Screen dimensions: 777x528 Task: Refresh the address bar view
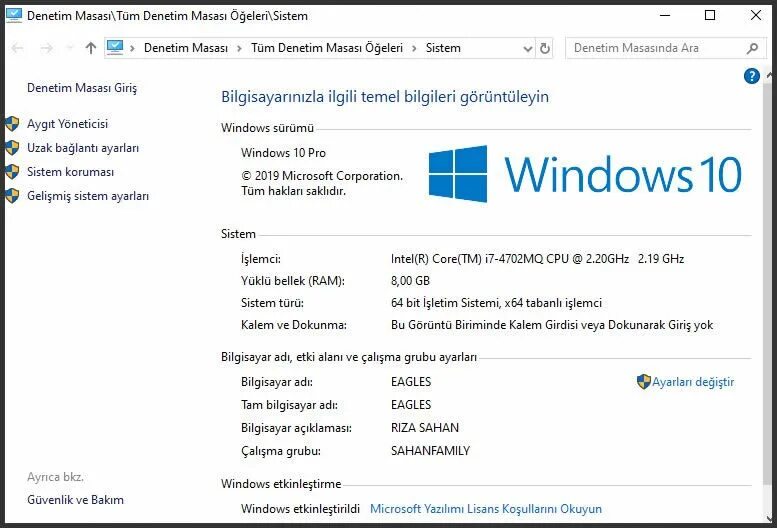(x=545, y=49)
